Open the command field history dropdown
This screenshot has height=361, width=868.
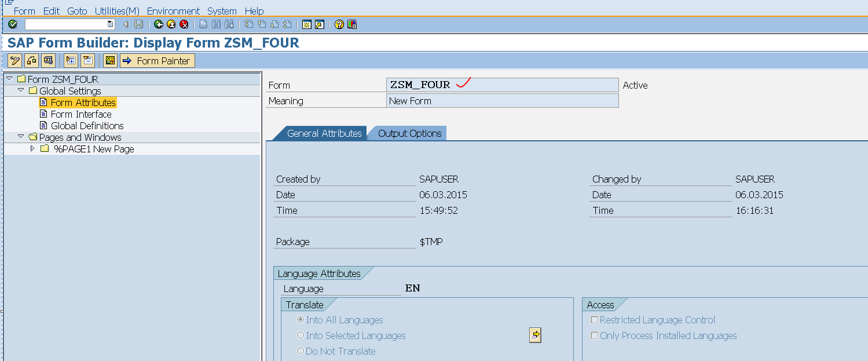point(111,24)
